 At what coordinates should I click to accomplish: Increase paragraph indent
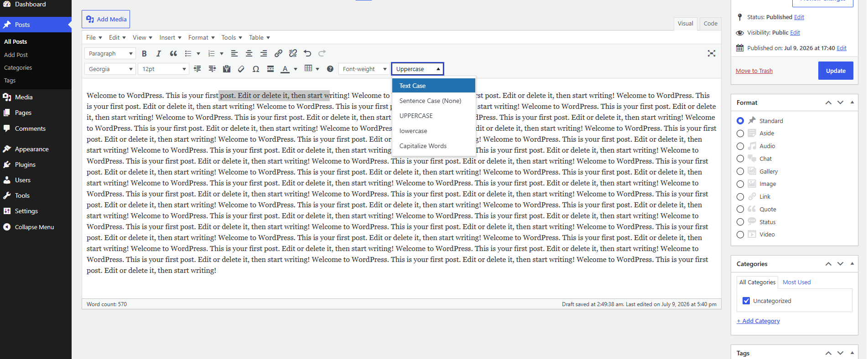click(x=212, y=69)
